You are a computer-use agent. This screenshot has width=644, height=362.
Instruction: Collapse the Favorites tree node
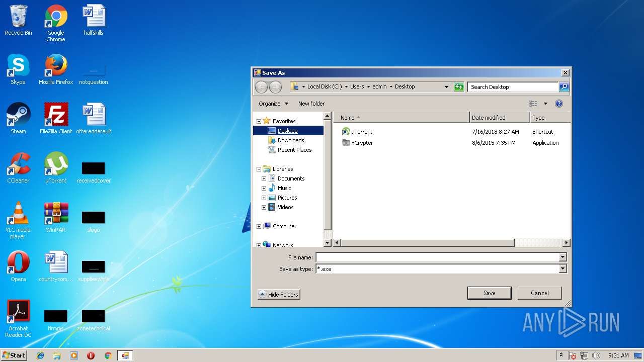coord(259,121)
